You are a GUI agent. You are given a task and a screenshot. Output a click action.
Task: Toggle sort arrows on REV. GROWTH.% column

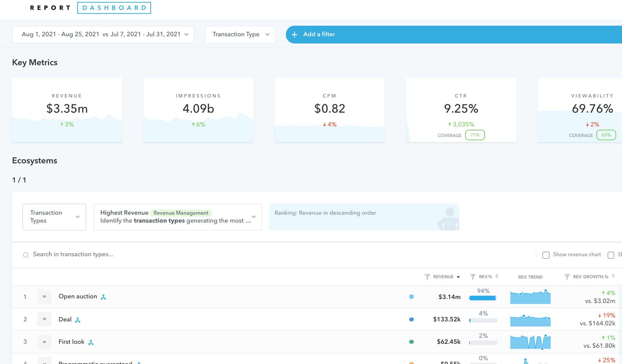(613, 277)
